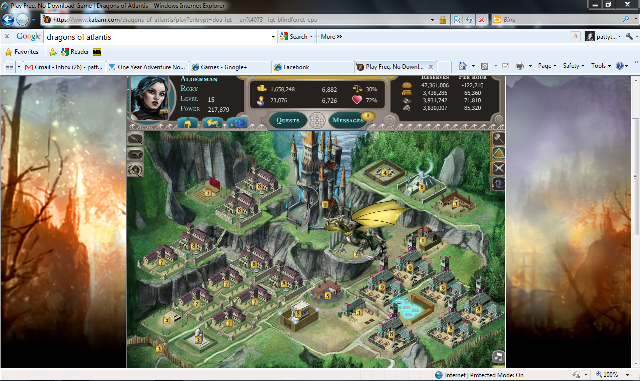Click the population figure icon
Screen dimensions: 640x381
260,100
